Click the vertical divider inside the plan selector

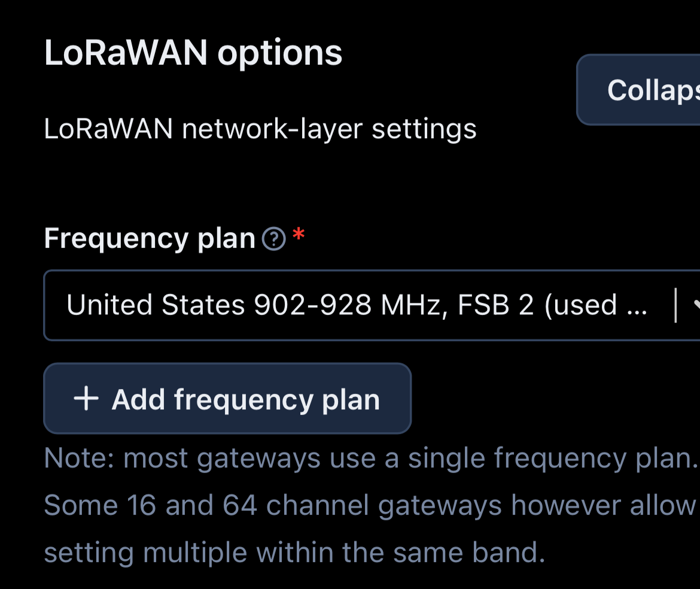(x=675, y=305)
